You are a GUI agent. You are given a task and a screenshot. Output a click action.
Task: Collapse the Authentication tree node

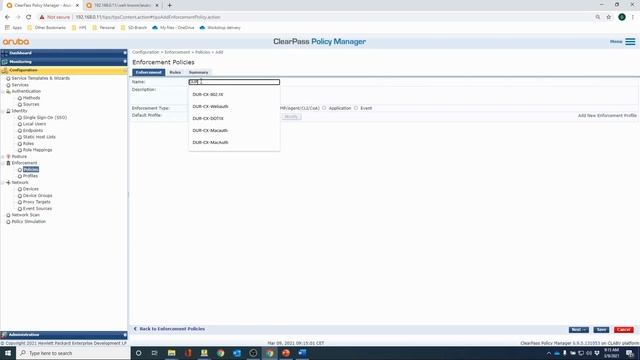click(x=3, y=91)
